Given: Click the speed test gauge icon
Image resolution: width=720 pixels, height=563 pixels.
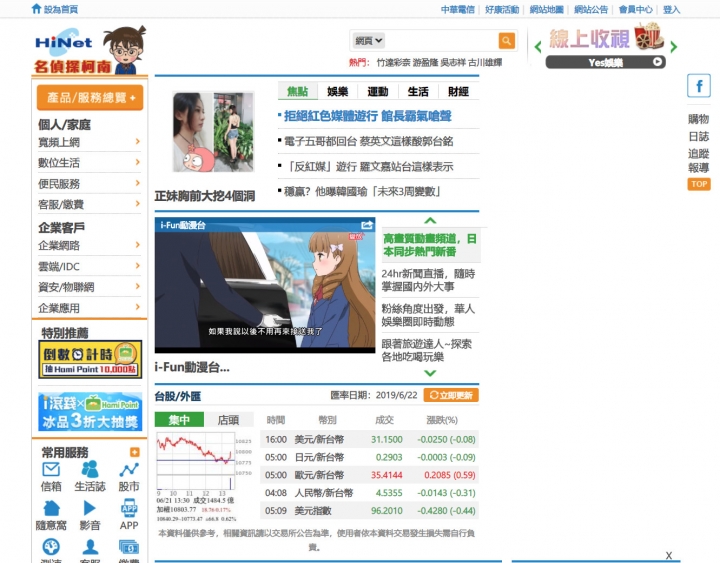Looking at the screenshot, I should tap(51, 547).
